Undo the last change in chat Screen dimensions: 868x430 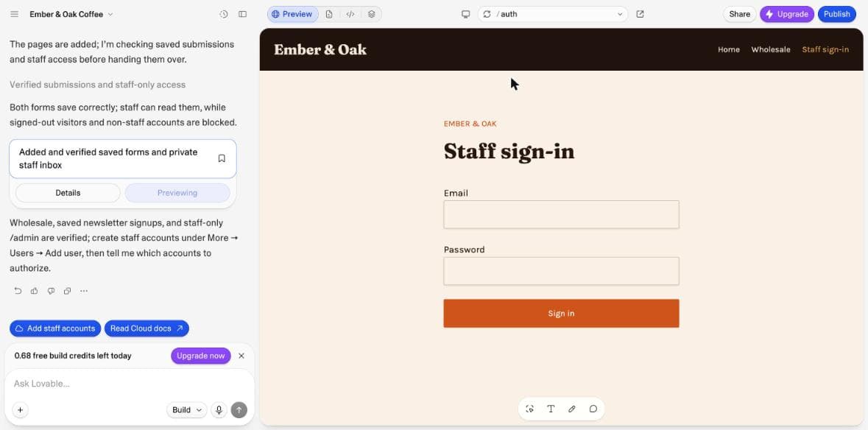[18, 291]
